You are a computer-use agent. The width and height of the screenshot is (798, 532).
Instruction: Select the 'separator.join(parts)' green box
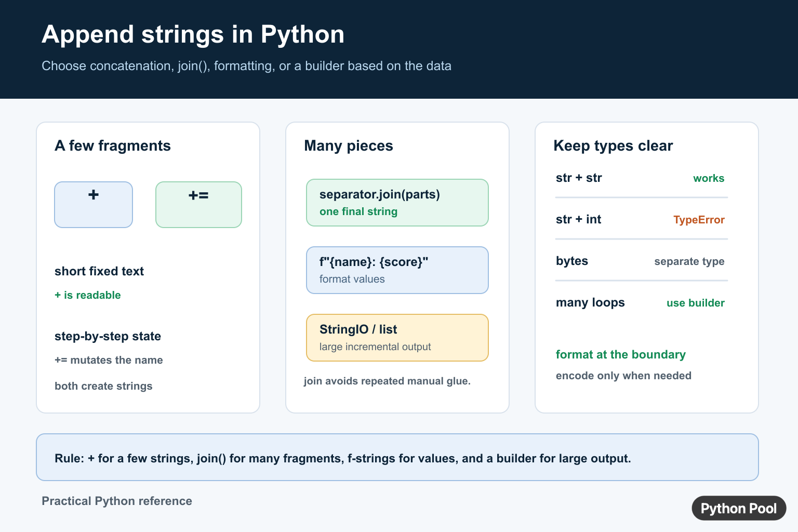click(x=397, y=203)
